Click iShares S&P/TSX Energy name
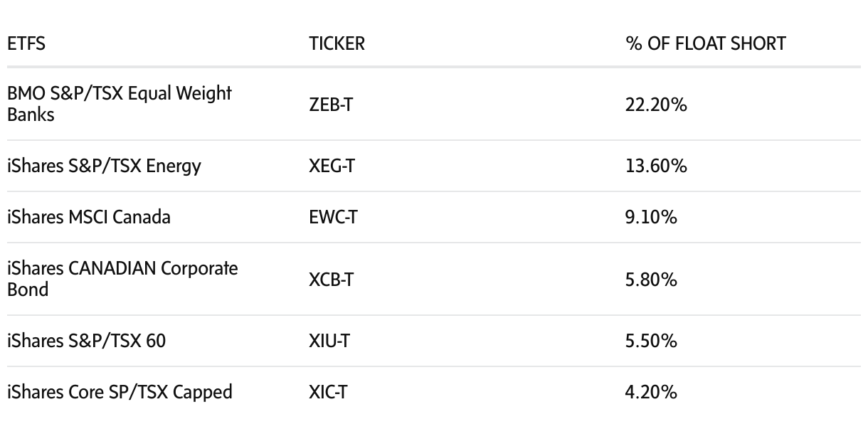 104,166
